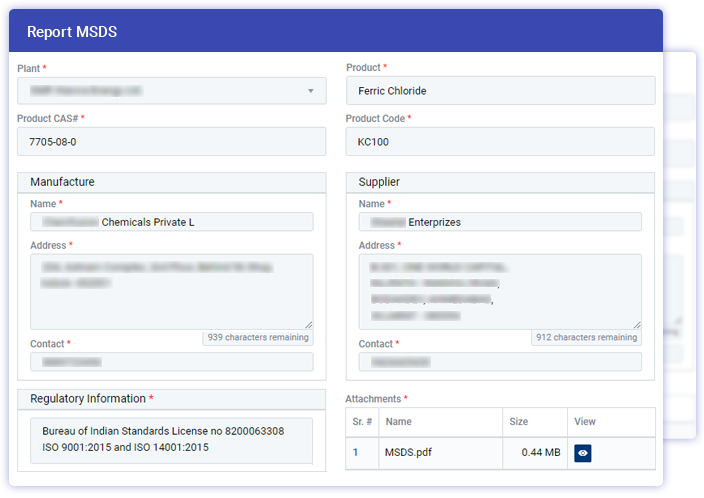Image resolution: width=704 pixels, height=498 pixels.
Task: Focus the Supplier Contact input
Action: point(500,362)
